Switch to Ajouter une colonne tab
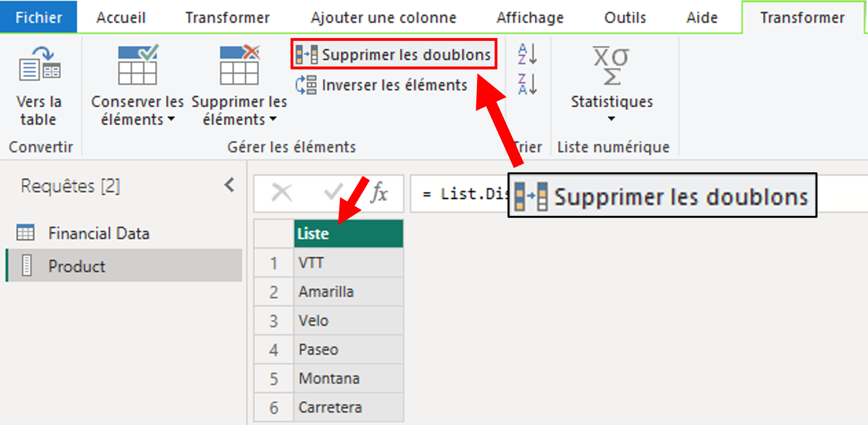 383,18
